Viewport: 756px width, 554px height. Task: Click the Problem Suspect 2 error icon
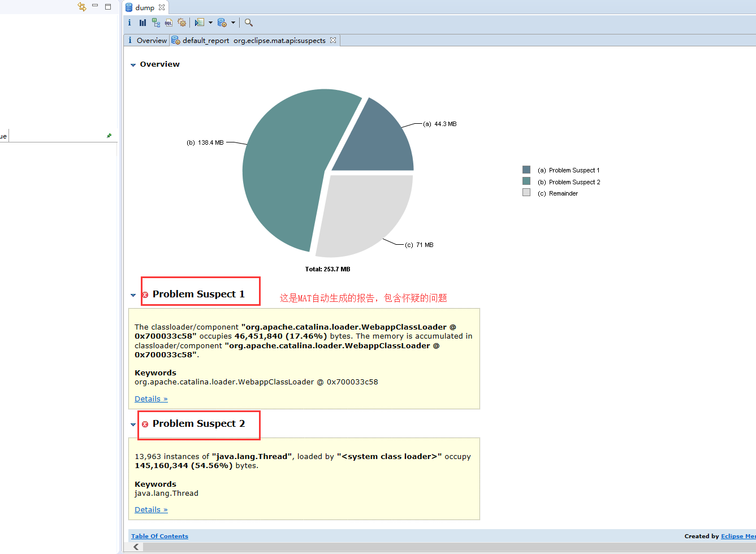[145, 425]
